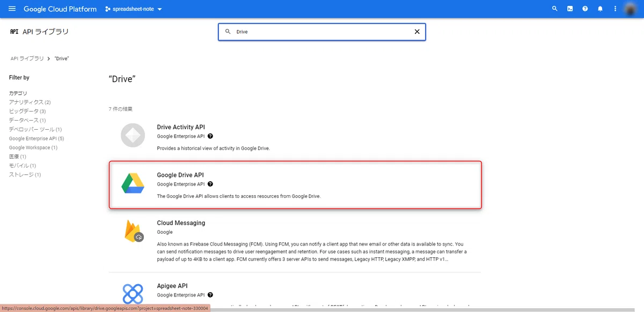Image resolution: width=644 pixels, height=312 pixels.
Task: Open the Apigee API result title
Action: pyautogui.click(x=172, y=286)
